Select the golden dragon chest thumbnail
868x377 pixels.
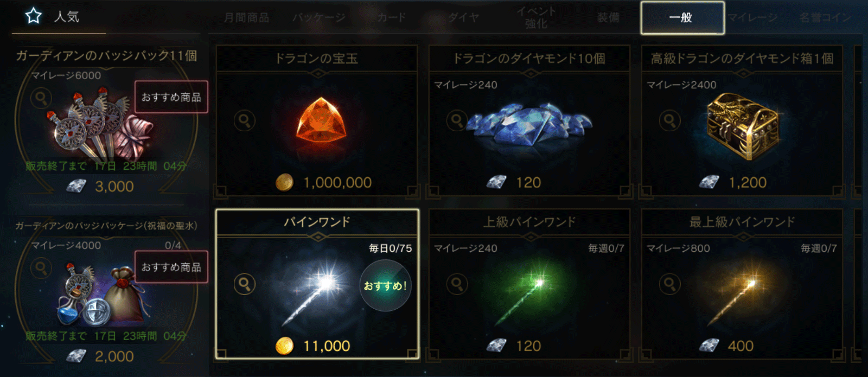pos(743,126)
